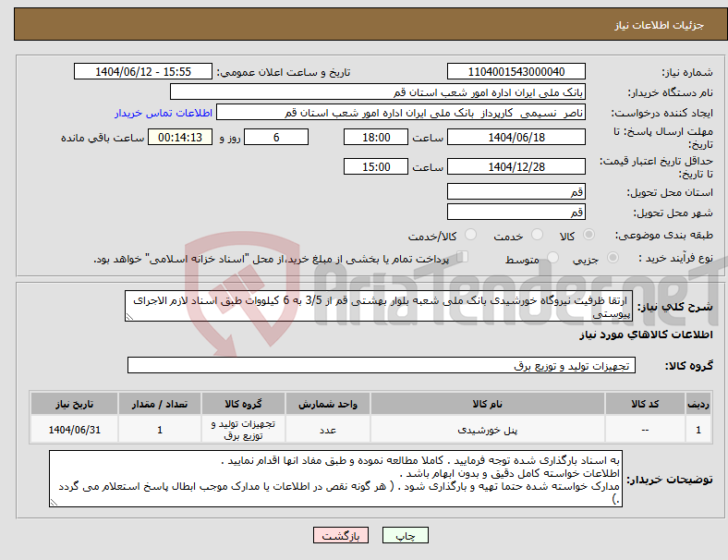Click the price validity date 1404/12/28
This screenshot has width=728, height=560.
tap(516, 166)
